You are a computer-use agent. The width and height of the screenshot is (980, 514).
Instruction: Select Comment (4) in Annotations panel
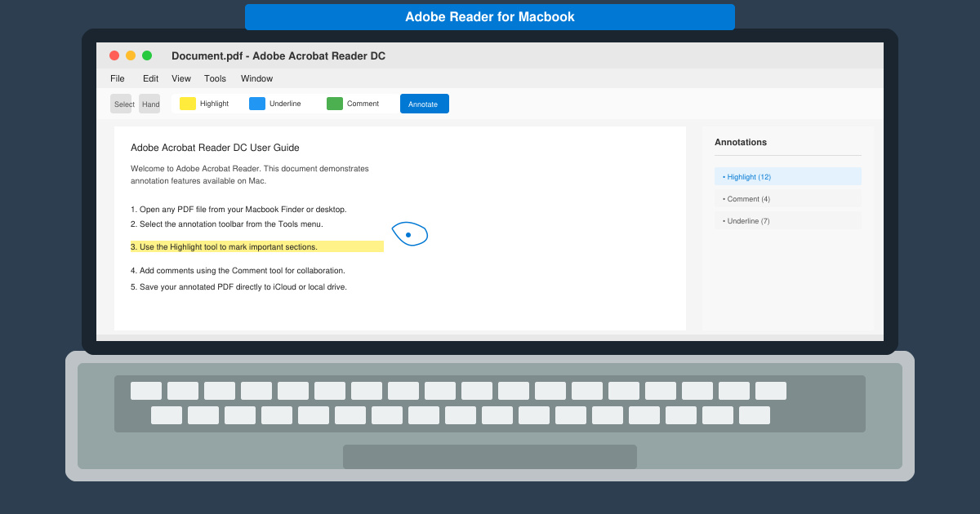(x=788, y=198)
